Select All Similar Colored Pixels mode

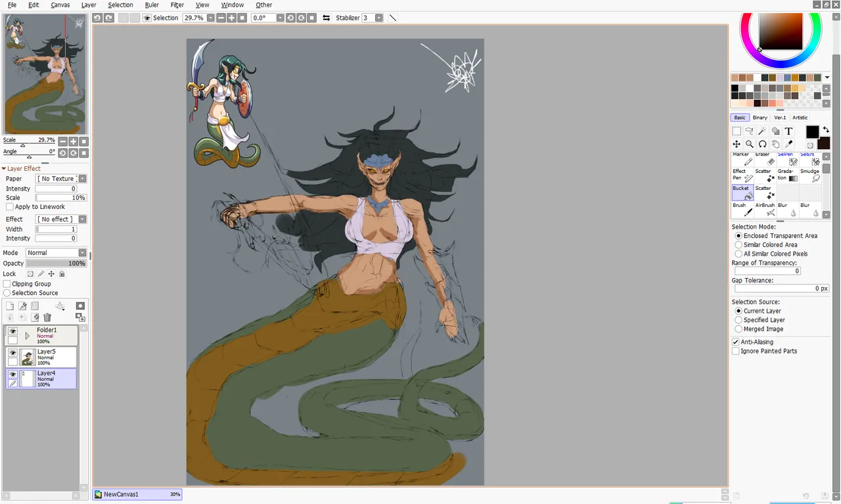tap(739, 254)
